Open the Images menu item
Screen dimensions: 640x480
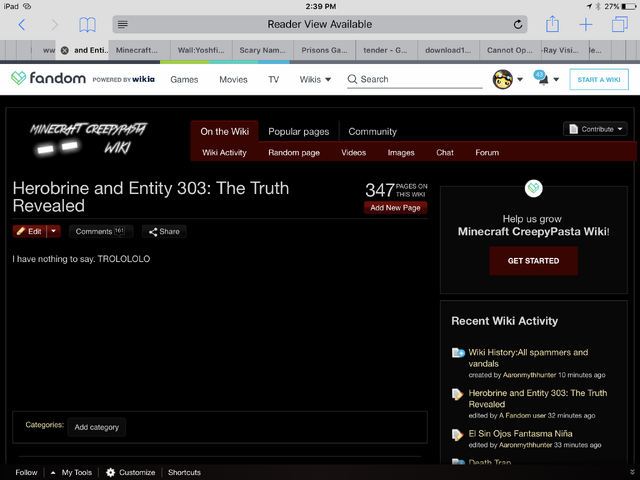pos(401,153)
